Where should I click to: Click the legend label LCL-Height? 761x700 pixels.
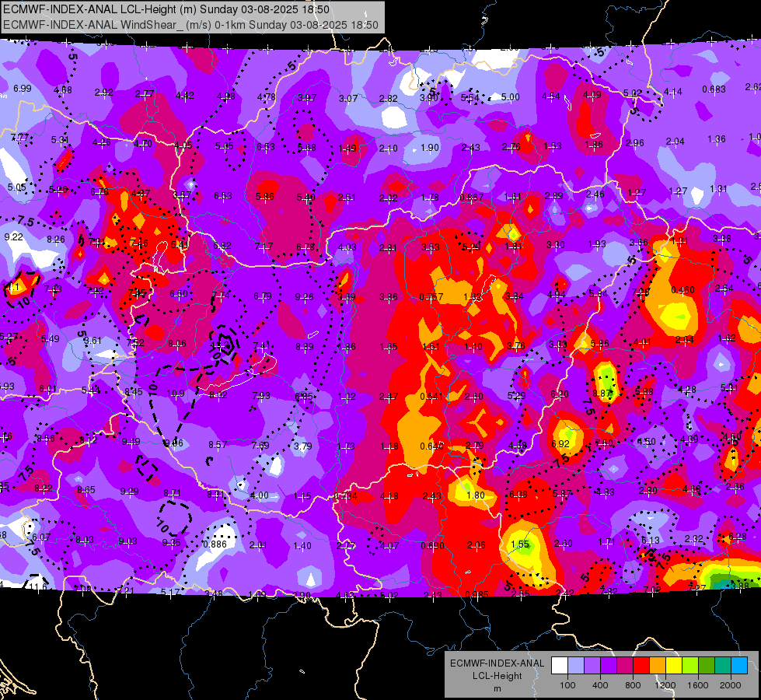[497, 676]
